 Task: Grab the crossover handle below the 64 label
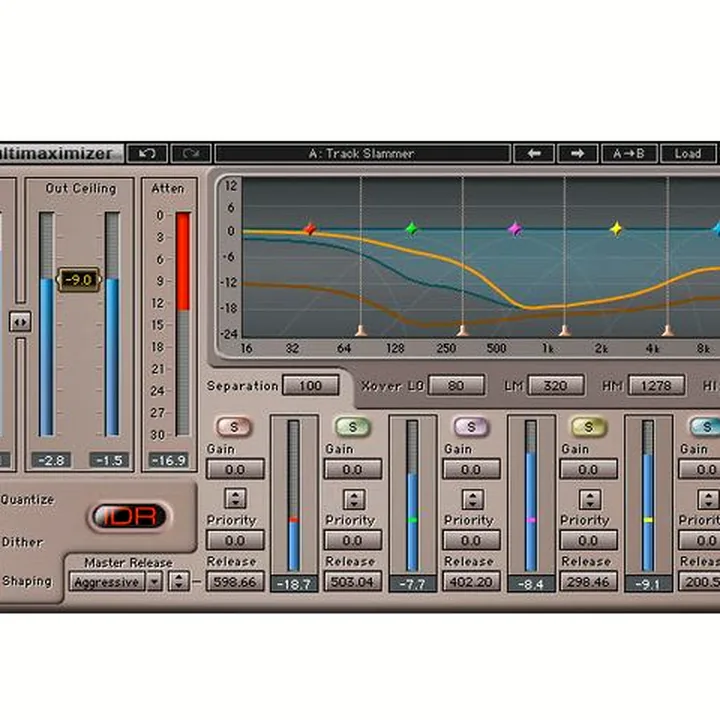point(361,331)
